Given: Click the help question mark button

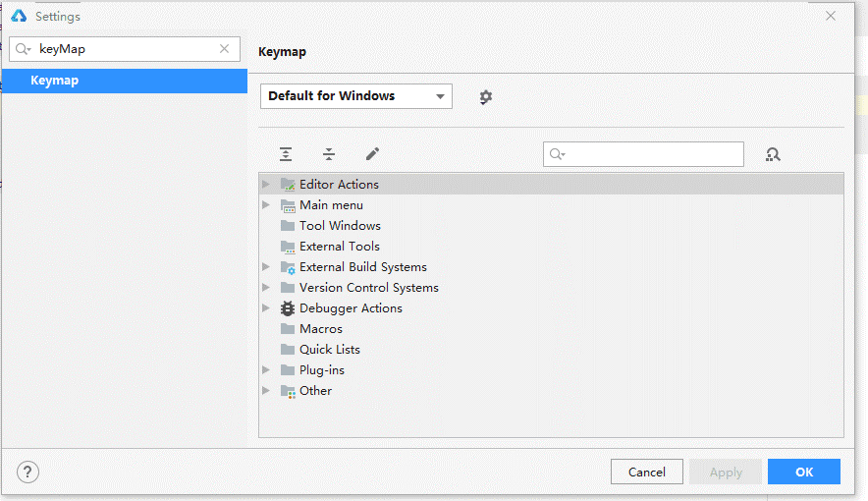Looking at the screenshot, I should point(27,473).
